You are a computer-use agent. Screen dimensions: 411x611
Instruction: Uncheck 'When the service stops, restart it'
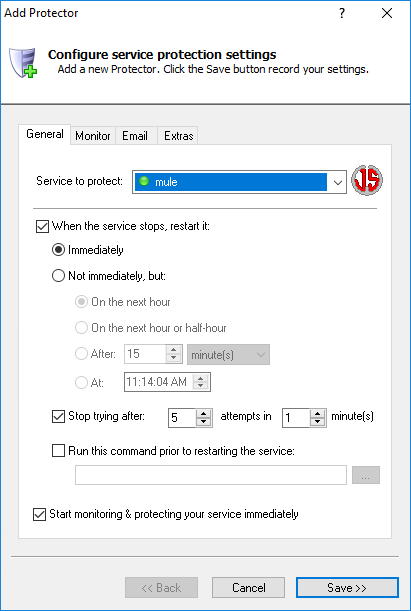pos(42,226)
